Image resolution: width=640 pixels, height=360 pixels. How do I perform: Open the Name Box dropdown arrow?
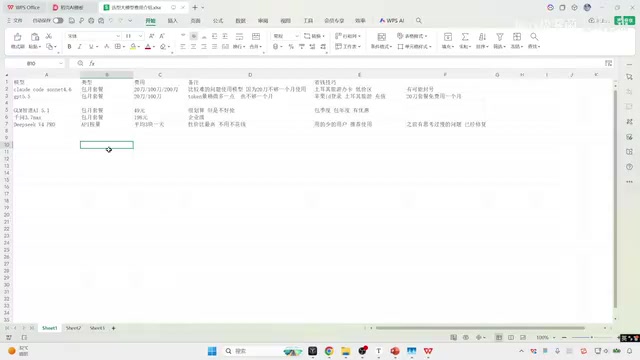(61, 63)
